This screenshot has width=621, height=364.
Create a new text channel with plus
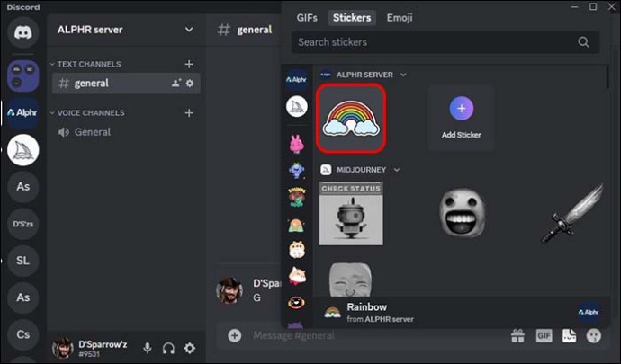tap(189, 65)
